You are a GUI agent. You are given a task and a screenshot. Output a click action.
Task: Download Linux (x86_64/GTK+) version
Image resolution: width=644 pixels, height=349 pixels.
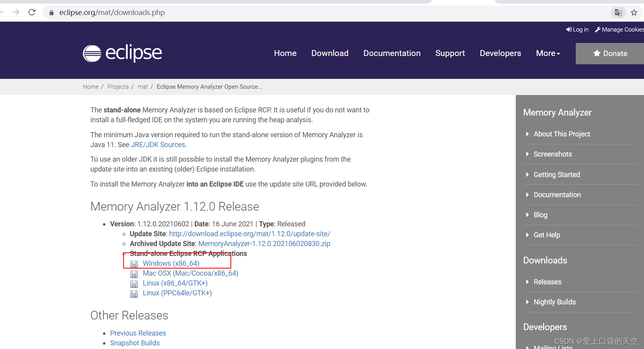(175, 283)
